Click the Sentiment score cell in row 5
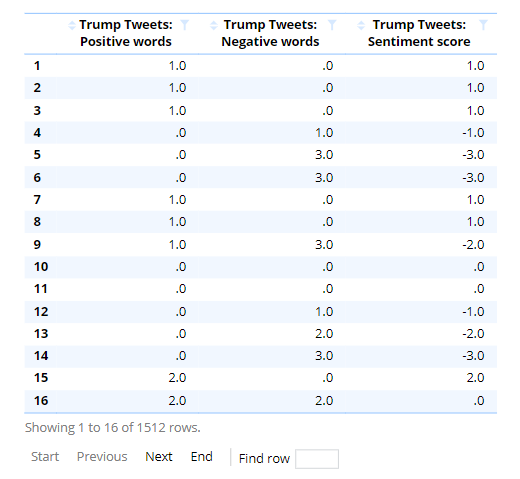 [x=421, y=155]
